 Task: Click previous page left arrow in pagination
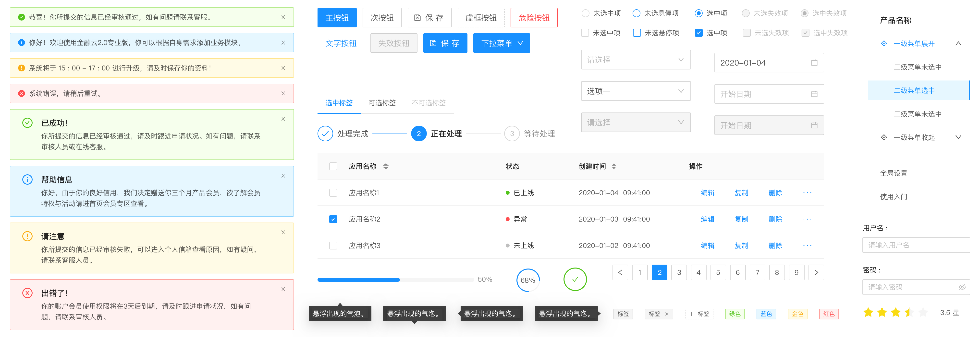click(x=620, y=272)
